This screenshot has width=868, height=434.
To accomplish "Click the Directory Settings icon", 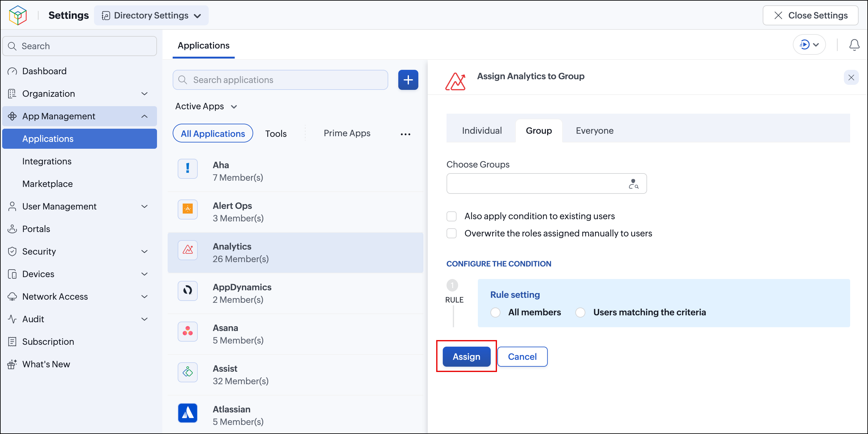I will click(x=106, y=15).
